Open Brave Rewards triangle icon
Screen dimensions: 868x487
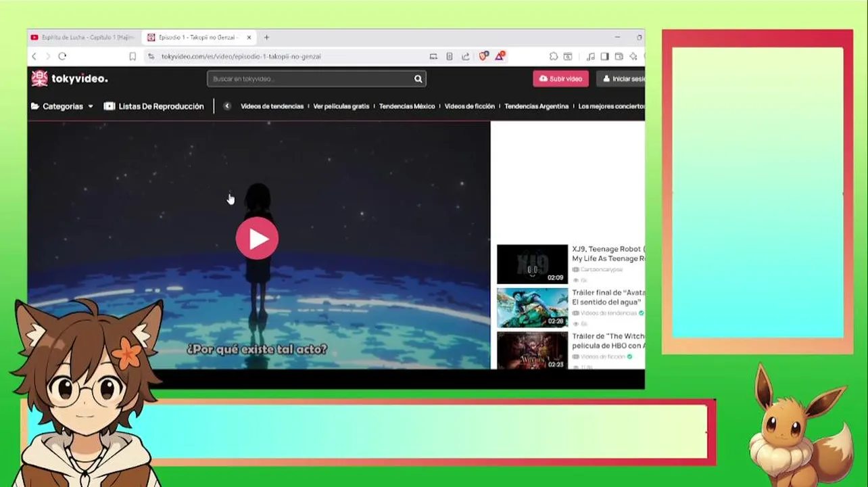click(500, 56)
